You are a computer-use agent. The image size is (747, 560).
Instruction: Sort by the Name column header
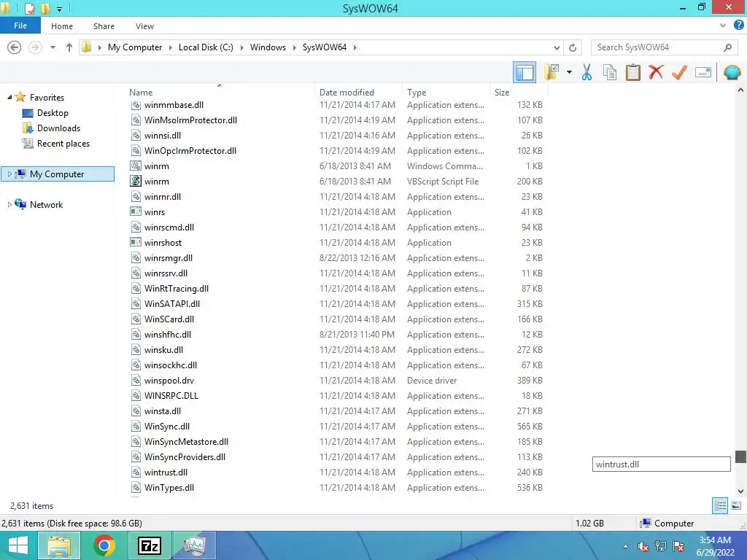pos(220,93)
